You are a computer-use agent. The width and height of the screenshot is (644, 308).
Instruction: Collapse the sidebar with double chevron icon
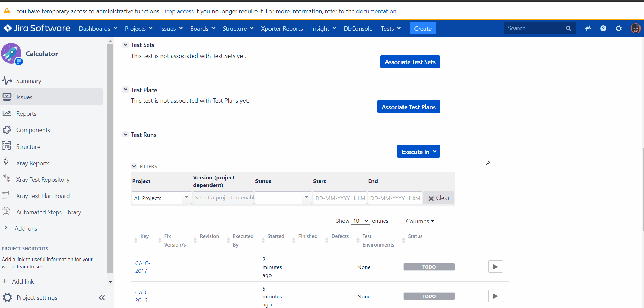[x=102, y=298]
